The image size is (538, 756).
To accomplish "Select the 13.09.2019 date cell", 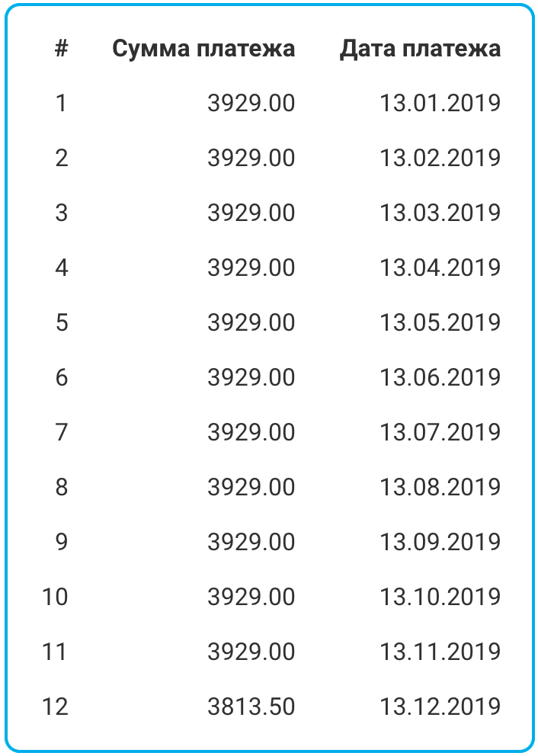I will [x=440, y=542].
